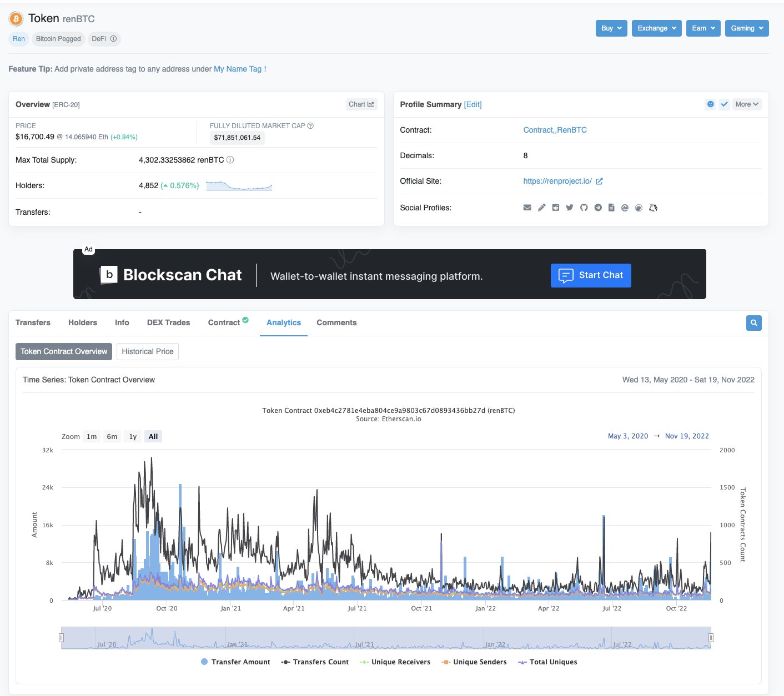Click the unicorn icon in Social Profiles
This screenshot has width=784, height=696.
[x=653, y=208]
